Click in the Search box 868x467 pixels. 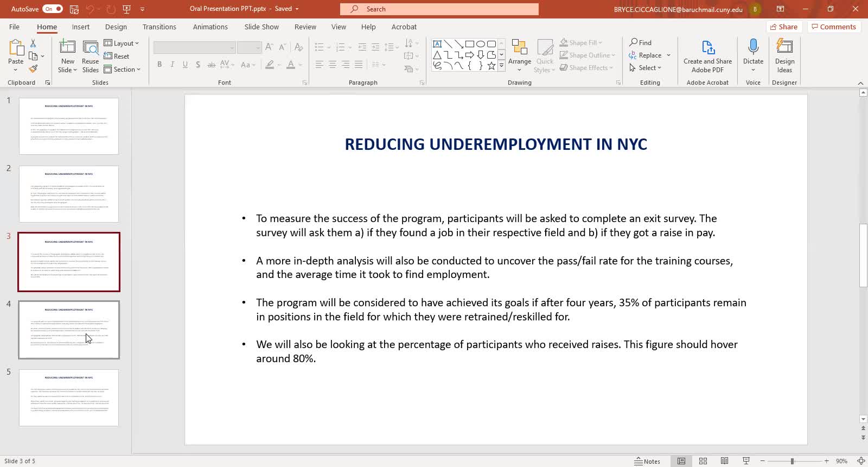pyautogui.click(x=439, y=9)
